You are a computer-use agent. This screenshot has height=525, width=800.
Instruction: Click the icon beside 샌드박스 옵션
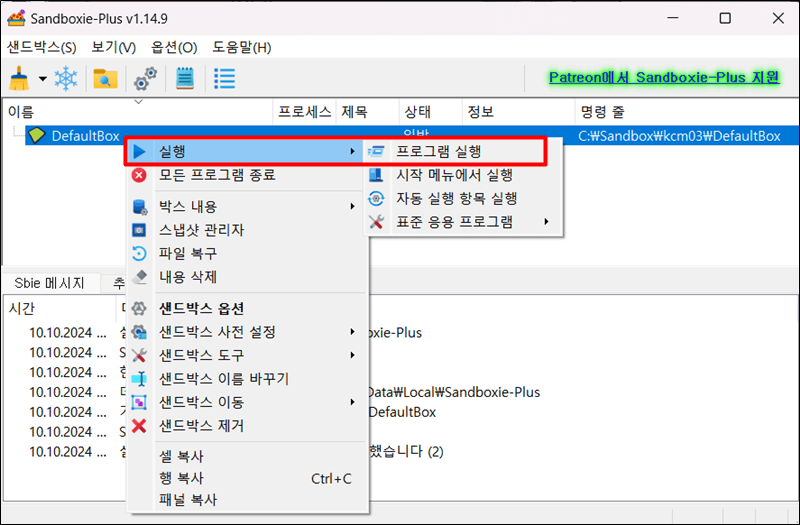click(x=139, y=308)
